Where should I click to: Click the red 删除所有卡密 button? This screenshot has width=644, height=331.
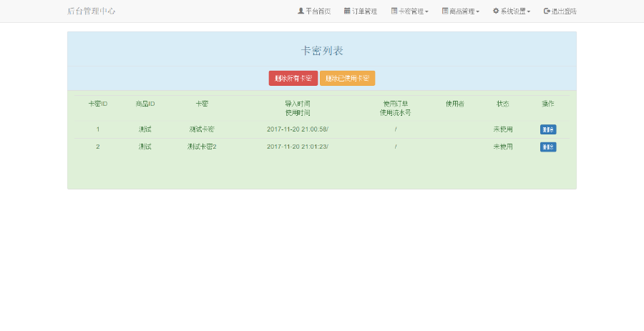click(293, 79)
